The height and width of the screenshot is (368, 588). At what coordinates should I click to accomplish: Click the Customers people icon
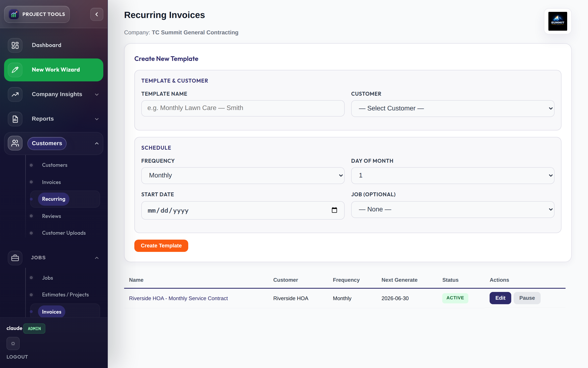point(15,143)
